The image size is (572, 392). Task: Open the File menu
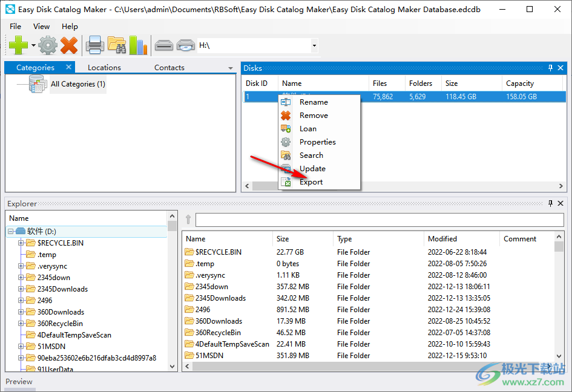pyautogui.click(x=15, y=26)
